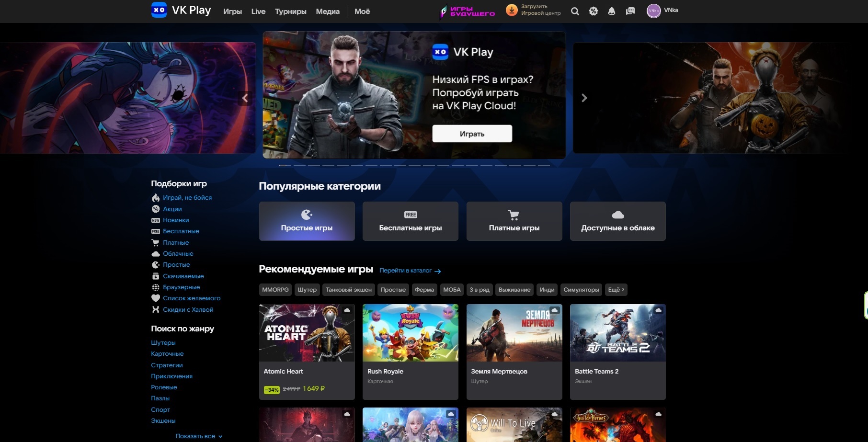Follow the Перейти в каталог link
This screenshot has height=442, width=868.
tap(410, 271)
